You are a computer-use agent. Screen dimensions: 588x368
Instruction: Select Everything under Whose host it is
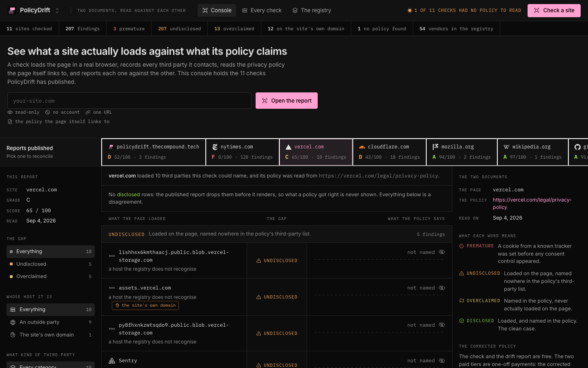[x=51, y=310]
